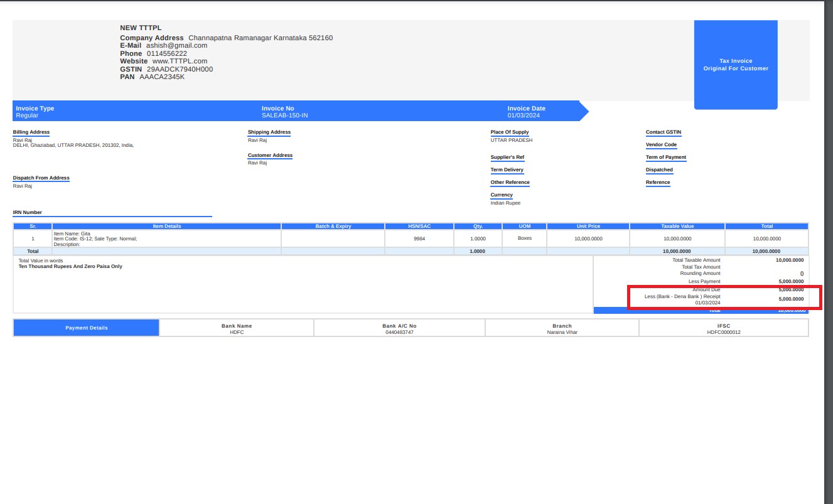
Task: Click the Item Details column header
Action: (x=167, y=226)
